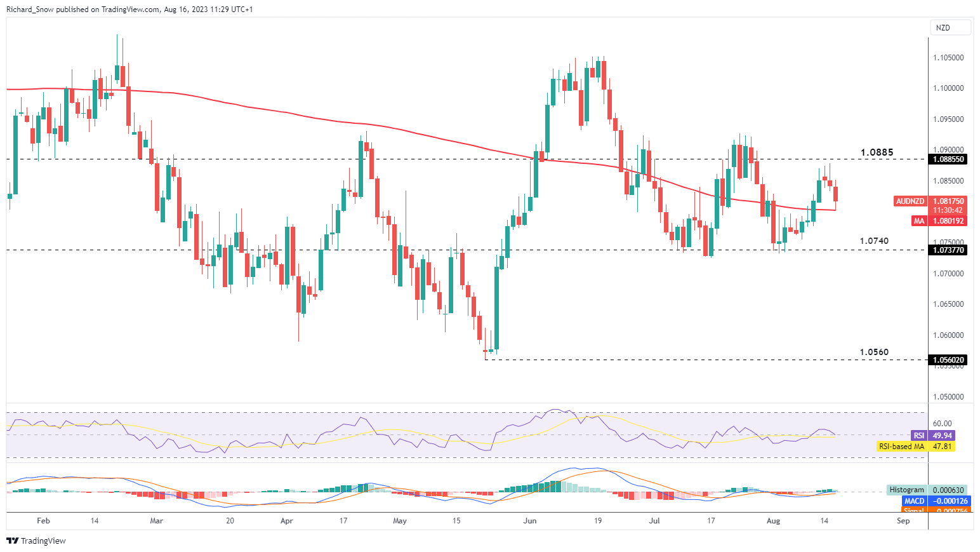Click the 1.0560 support annotation
Viewport: 980px width, 552px height.
click(x=874, y=353)
